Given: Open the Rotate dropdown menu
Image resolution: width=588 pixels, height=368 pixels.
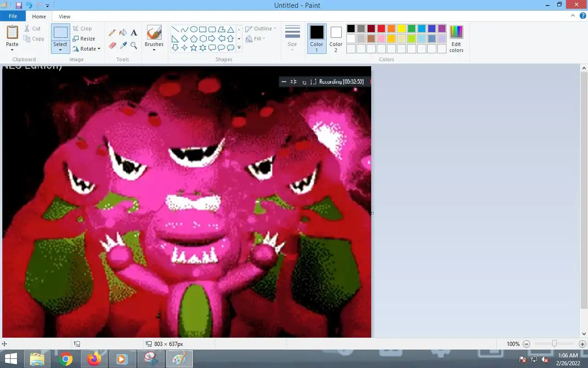Looking at the screenshot, I should pos(86,49).
